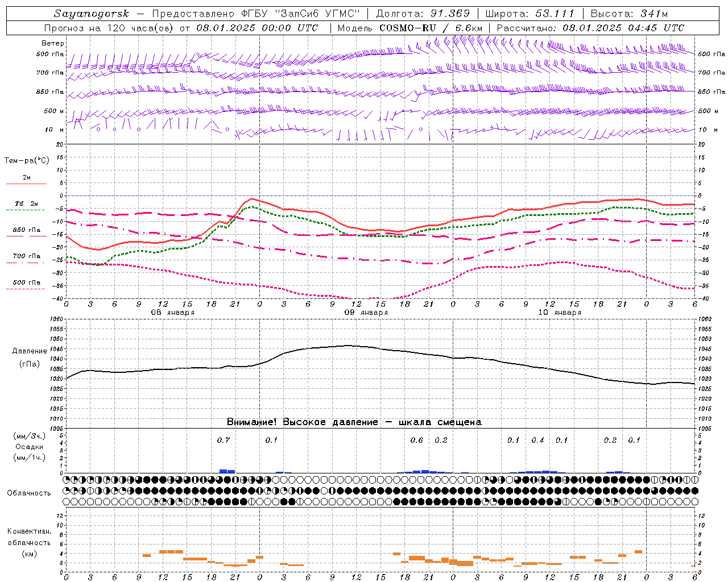Click the Sayanogorsk station title
The width and height of the screenshot is (728, 582).
[92, 14]
